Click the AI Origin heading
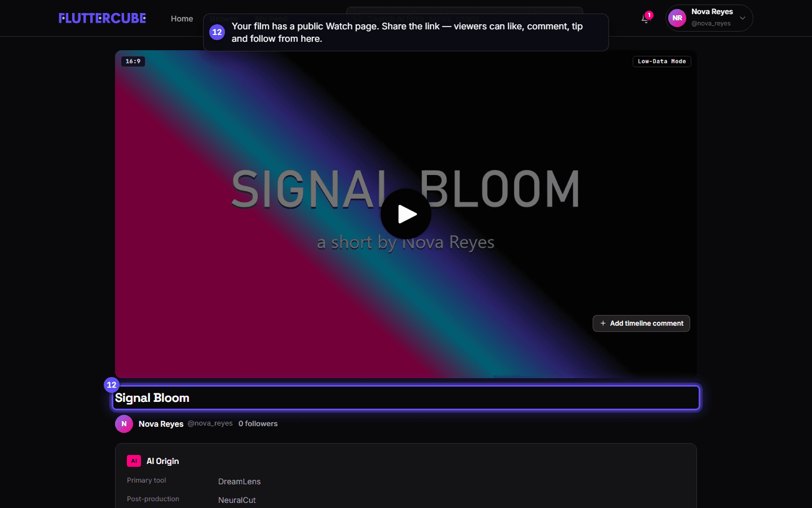This screenshot has width=812, height=508. coord(162,461)
